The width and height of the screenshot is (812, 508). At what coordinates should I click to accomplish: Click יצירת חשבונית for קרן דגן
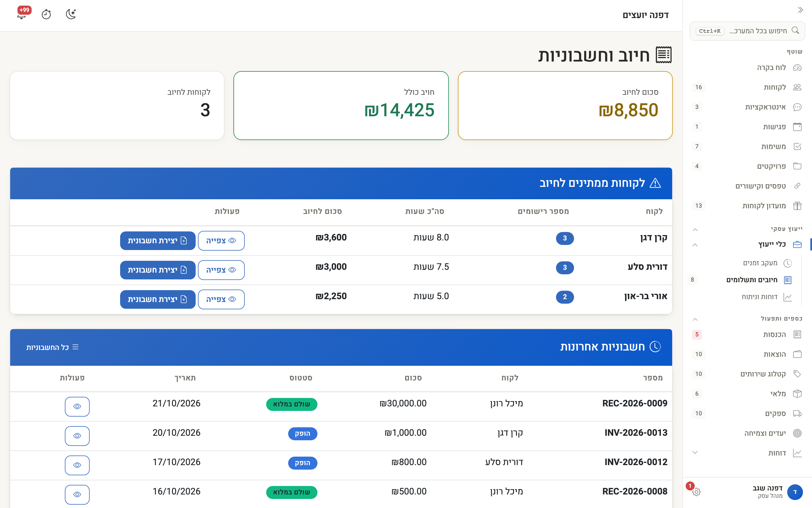tap(158, 240)
